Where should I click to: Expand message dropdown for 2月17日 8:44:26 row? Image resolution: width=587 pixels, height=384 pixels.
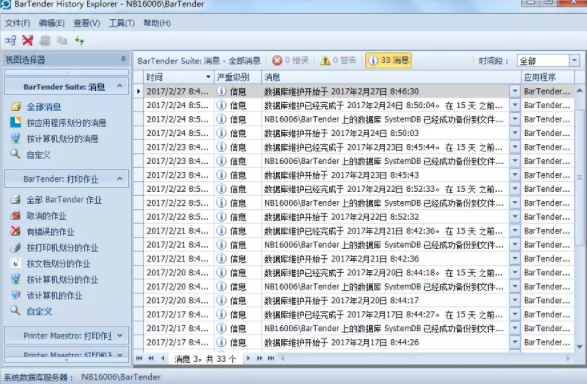point(515,342)
